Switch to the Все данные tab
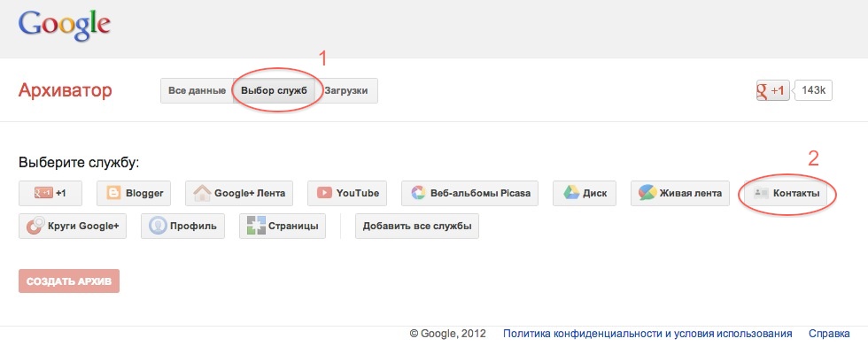 [197, 90]
